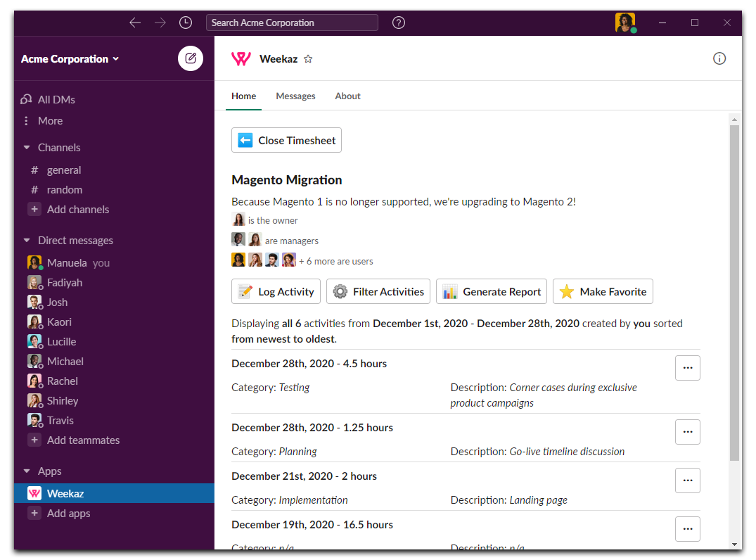Collapse the Apps section
This screenshot has width=756, height=560.
(27, 471)
